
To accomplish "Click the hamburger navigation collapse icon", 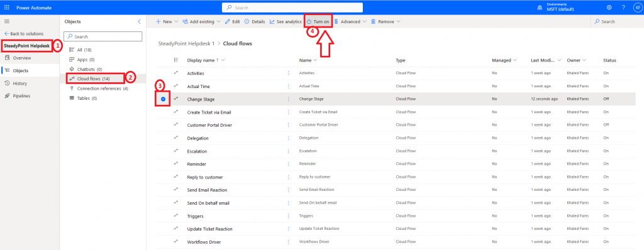I will 7,21.
